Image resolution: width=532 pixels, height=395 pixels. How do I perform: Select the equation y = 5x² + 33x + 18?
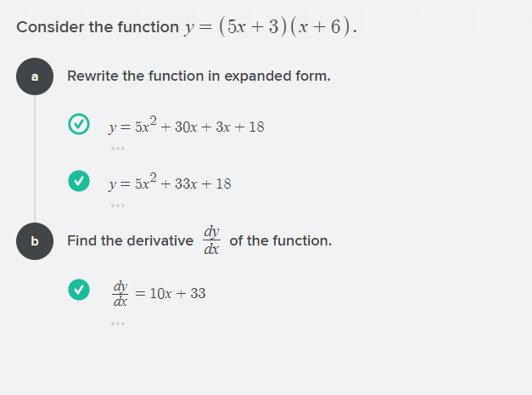[x=170, y=183]
